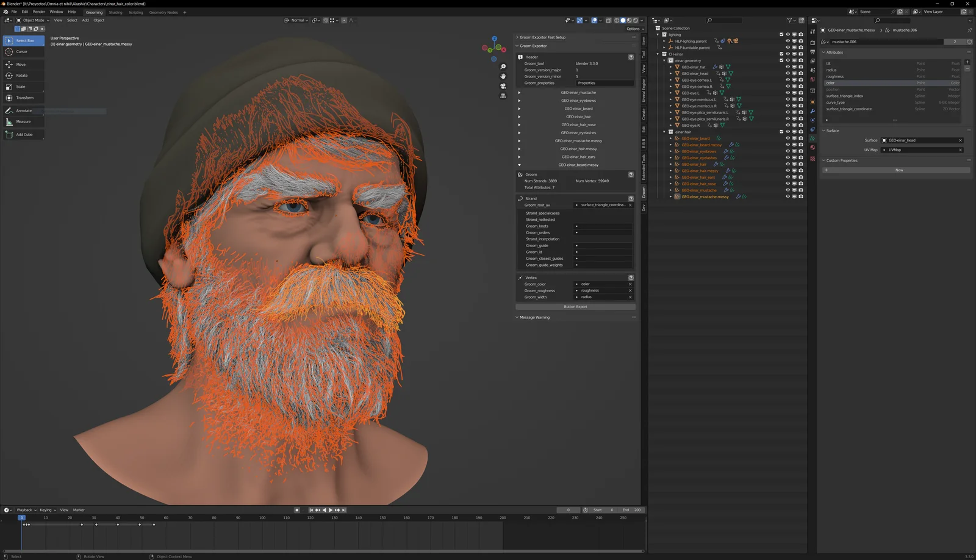The image size is (976, 560).
Task: Choose the Rotate tool
Action: (21, 76)
